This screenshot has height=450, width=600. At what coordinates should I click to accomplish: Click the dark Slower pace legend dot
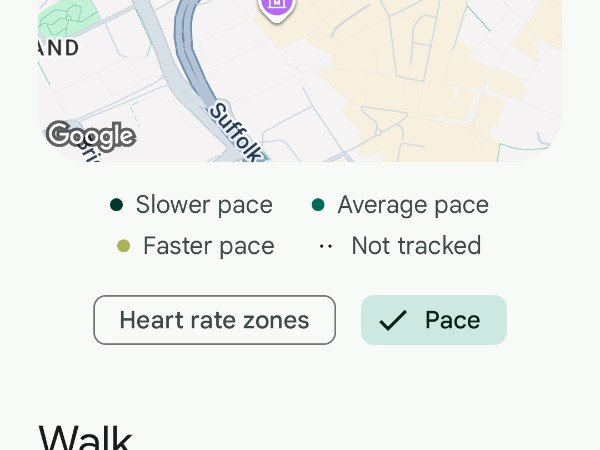pyautogui.click(x=116, y=205)
